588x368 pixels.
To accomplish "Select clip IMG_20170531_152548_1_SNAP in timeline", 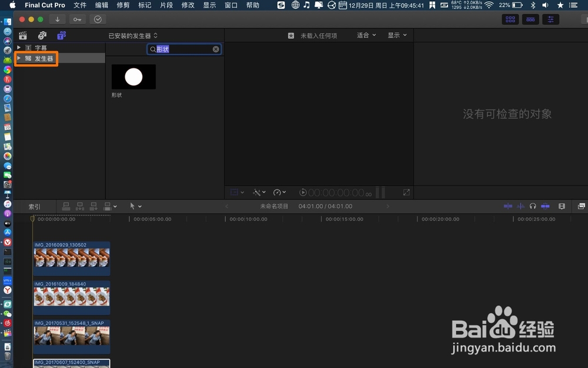I will tap(72, 336).
